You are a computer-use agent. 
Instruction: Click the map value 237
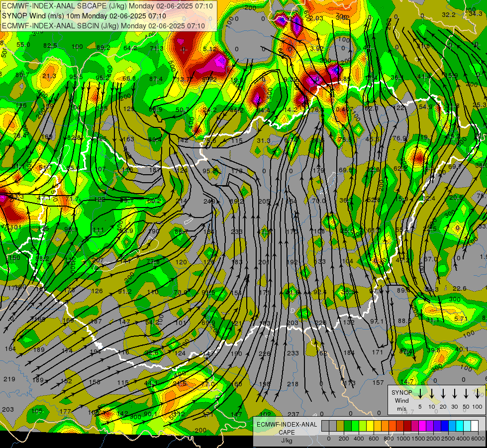pos(293,414)
